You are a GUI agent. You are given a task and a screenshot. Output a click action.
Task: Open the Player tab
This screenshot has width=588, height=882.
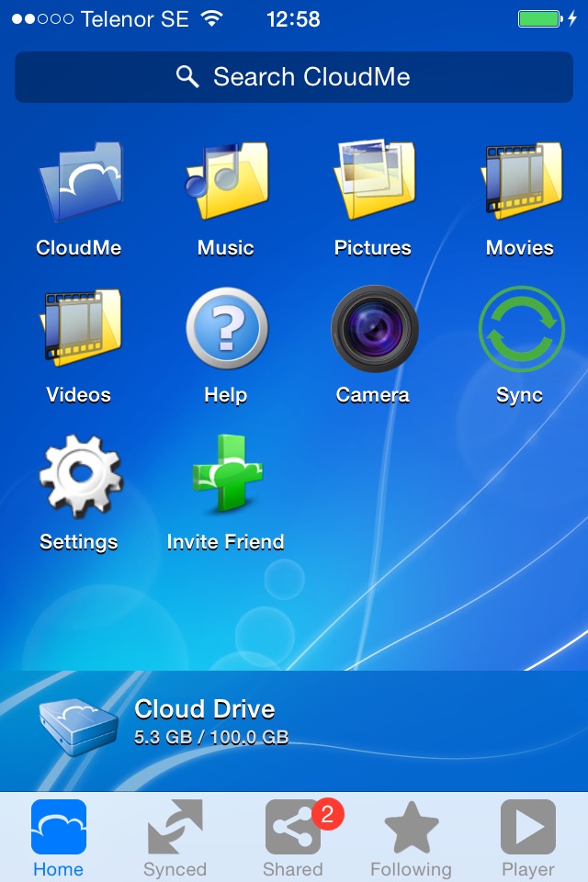pos(528,838)
